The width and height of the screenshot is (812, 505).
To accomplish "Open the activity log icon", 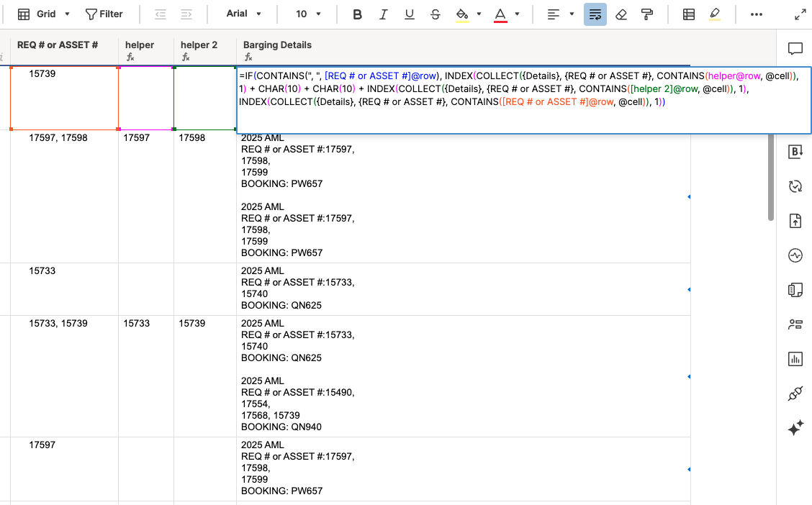I will click(x=795, y=255).
